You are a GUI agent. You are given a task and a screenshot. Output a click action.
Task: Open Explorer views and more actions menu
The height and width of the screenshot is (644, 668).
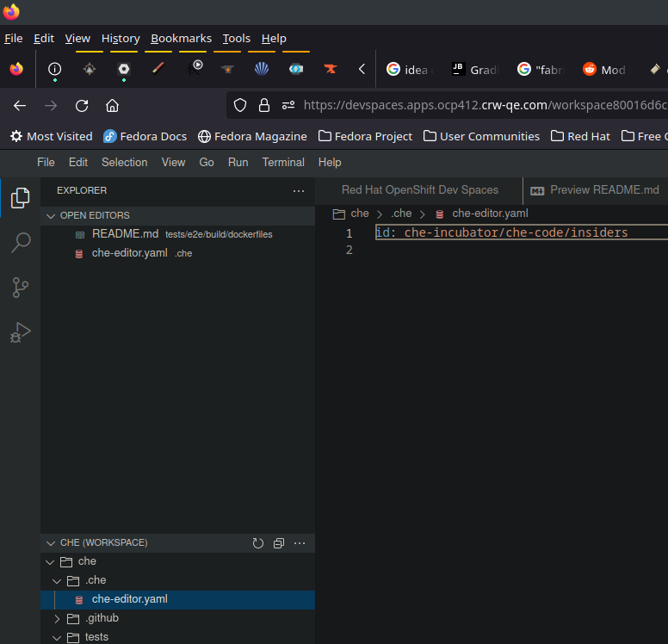coord(299,191)
